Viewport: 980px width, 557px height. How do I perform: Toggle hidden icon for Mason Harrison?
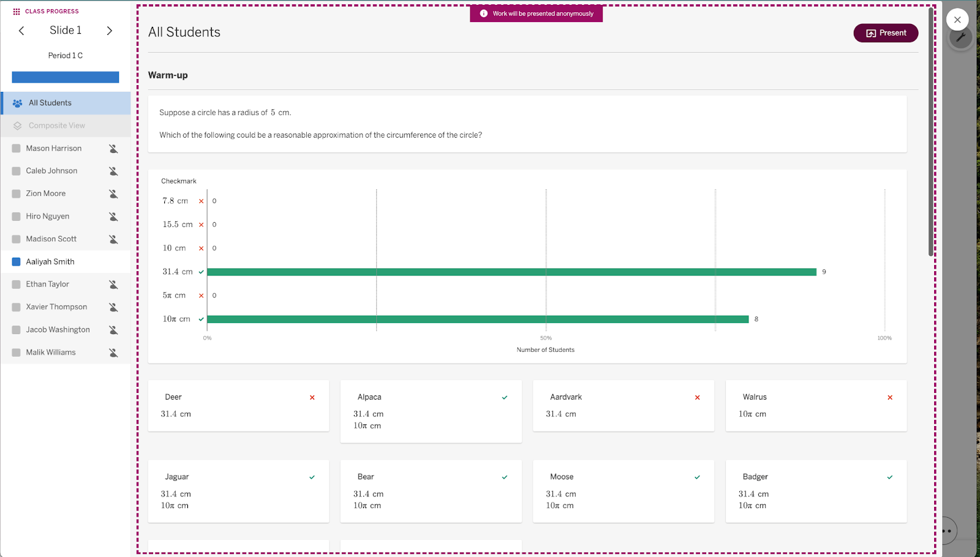(113, 149)
